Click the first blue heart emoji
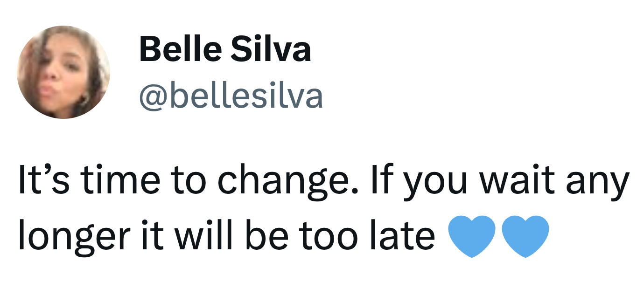Viewport: 644px width, 295px height. point(472,236)
